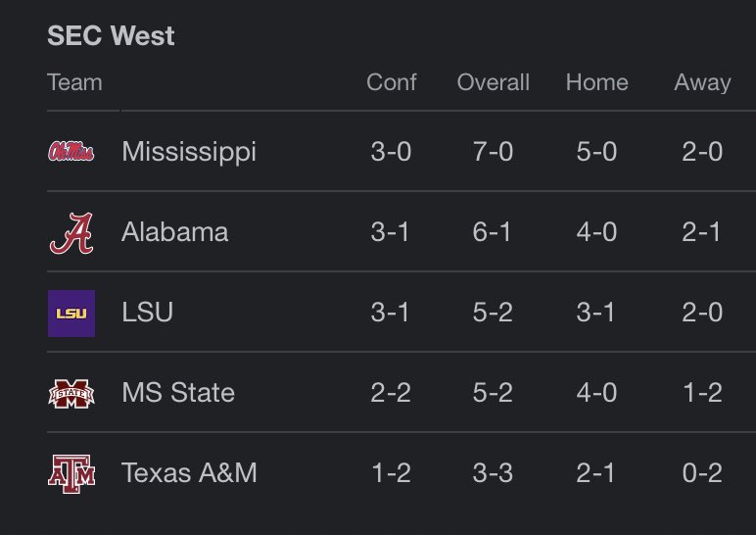The height and width of the screenshot is (535, 756).
Task: Click the Home column header
Action: [597, 82]
